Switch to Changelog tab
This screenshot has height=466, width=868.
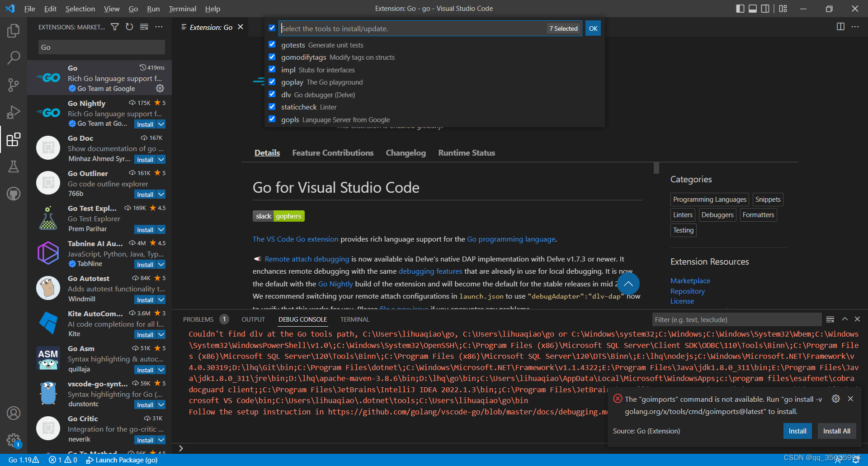click(406, 153)
